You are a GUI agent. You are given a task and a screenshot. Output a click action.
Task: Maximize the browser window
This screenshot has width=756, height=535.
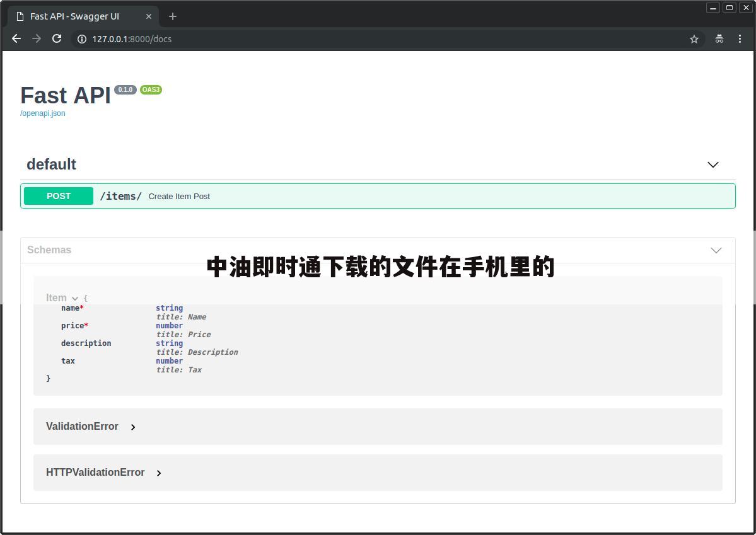click(x=730, y=8)
